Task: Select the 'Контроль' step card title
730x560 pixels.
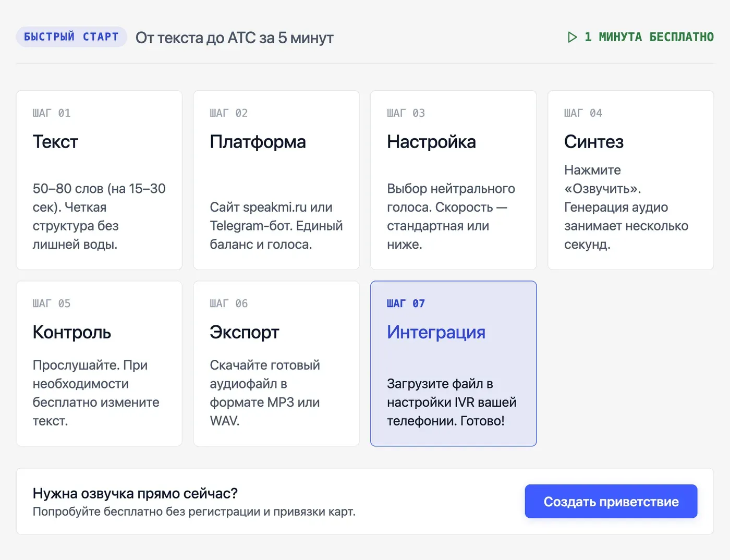Action: pyautogui.click(x=72, y=332)
